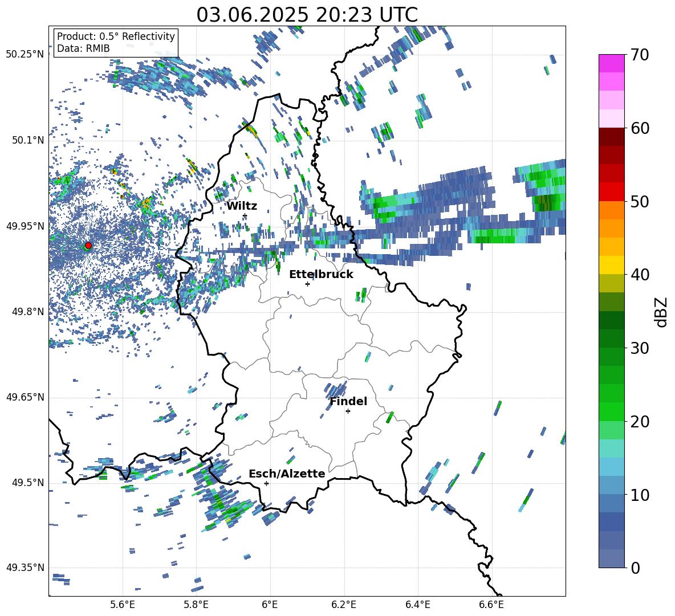Click the Product: 0.5° Reflectivity text
The image size is (675, 616).
(116, 36)
